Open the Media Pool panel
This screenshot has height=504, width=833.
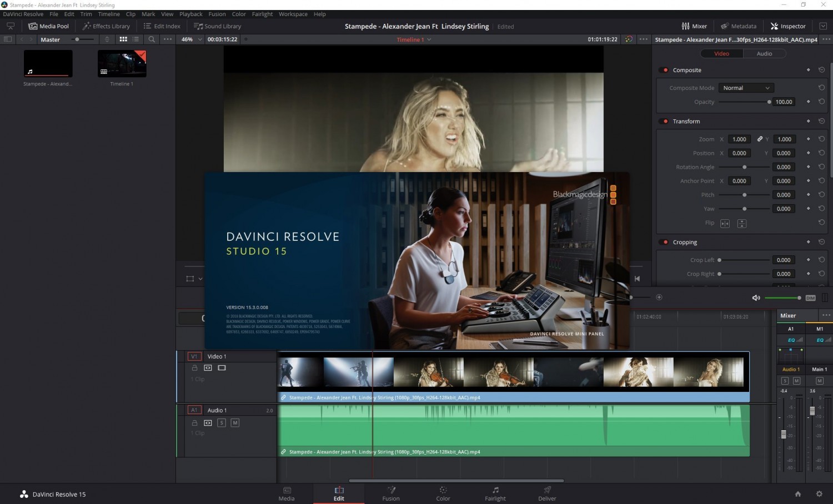point(49,26)
